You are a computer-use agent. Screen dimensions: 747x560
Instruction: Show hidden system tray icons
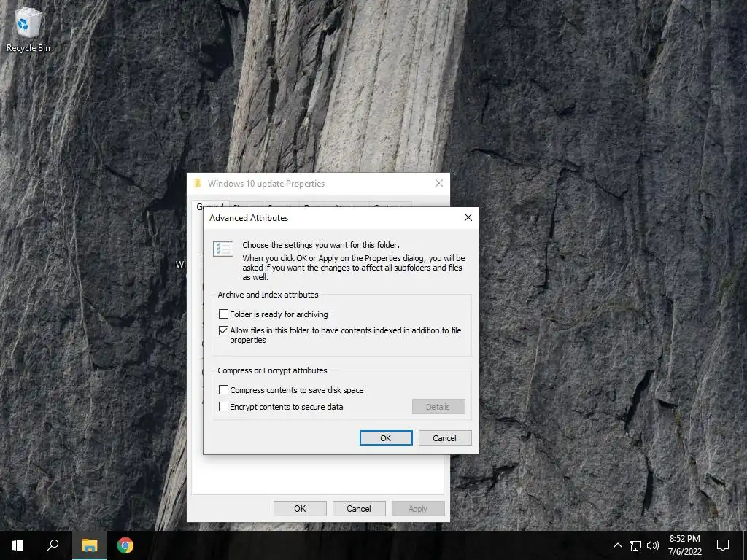click(617, 545)
